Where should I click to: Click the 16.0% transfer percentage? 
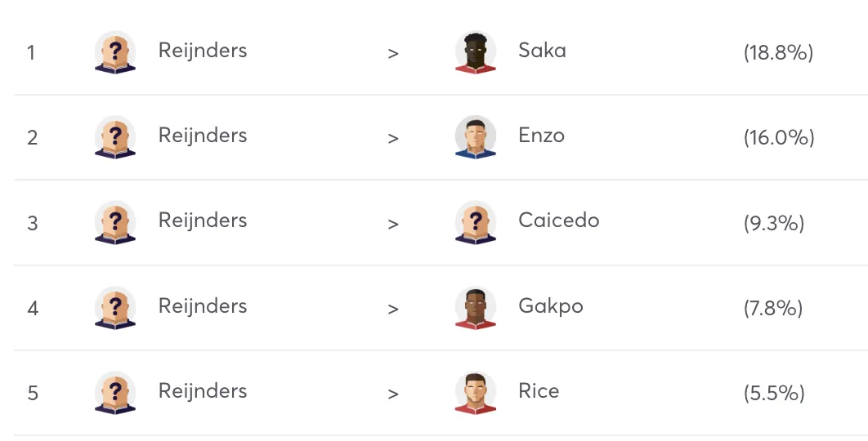779,138
